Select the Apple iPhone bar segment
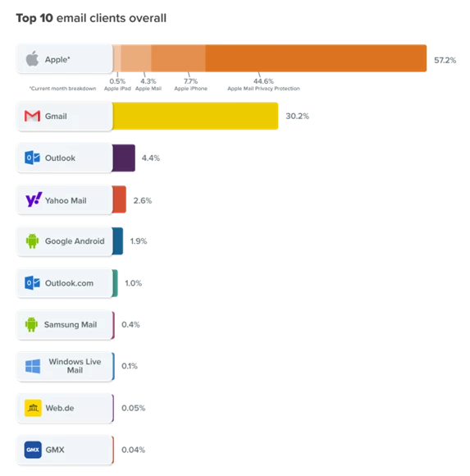The width and height of the screenshot is (470, 476). [179, 58]
